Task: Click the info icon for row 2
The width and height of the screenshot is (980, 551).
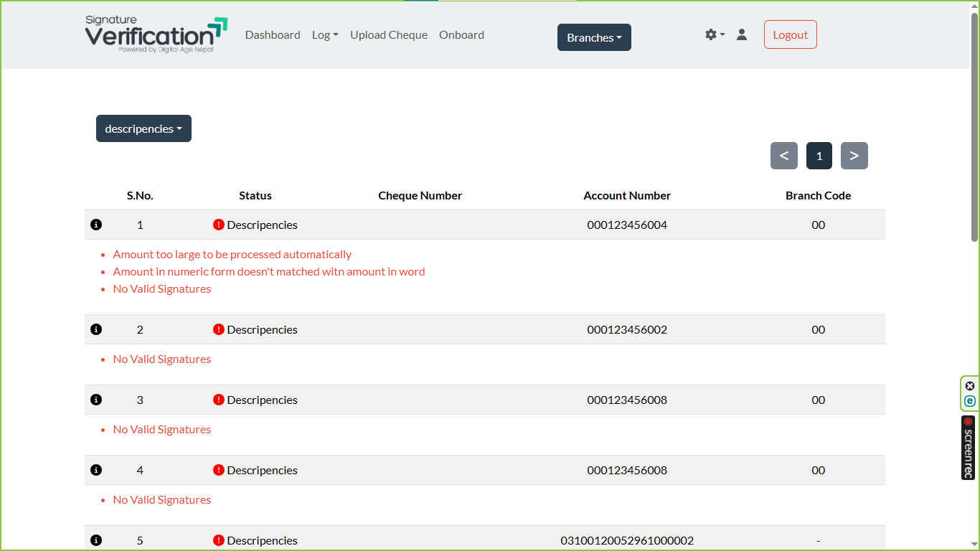Action: (x=96, y=329)
